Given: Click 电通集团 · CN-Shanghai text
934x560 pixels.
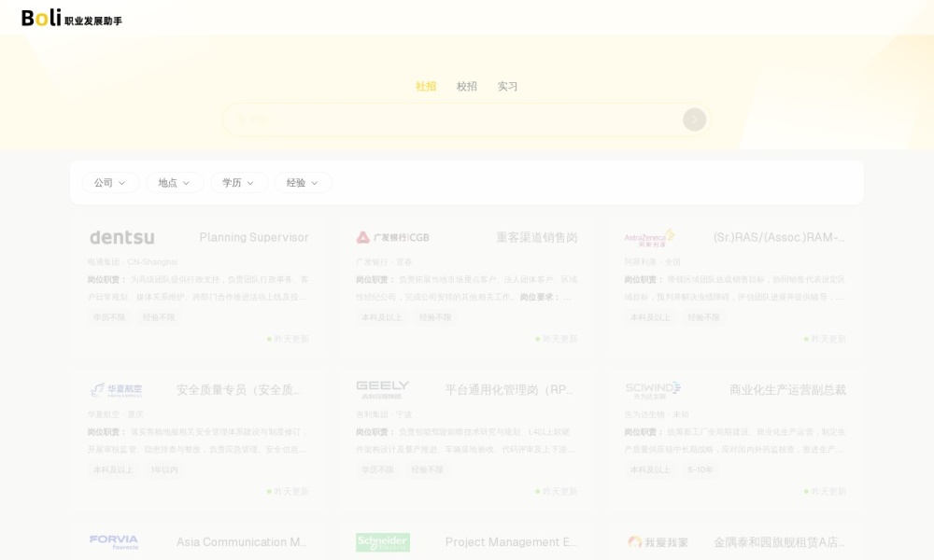Looking at the screenshot, I should point(133,262).
